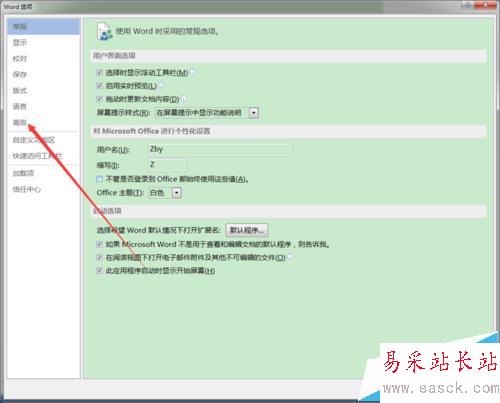Toggle 此应用程序启动时显示开始屏幕 checkbox
Viewport: 500px width, 403px height.
(x=99, y=270)
